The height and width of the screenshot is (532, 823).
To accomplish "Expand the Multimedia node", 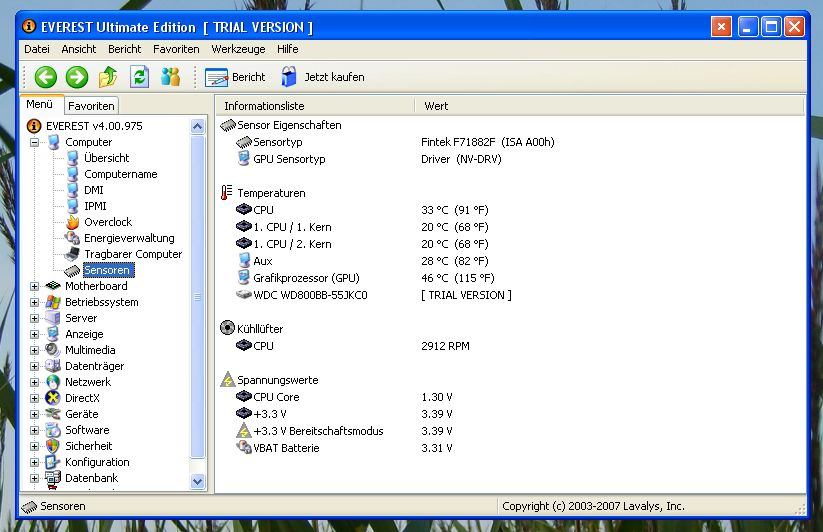I will pyautogui.click(x=35, y=350).
